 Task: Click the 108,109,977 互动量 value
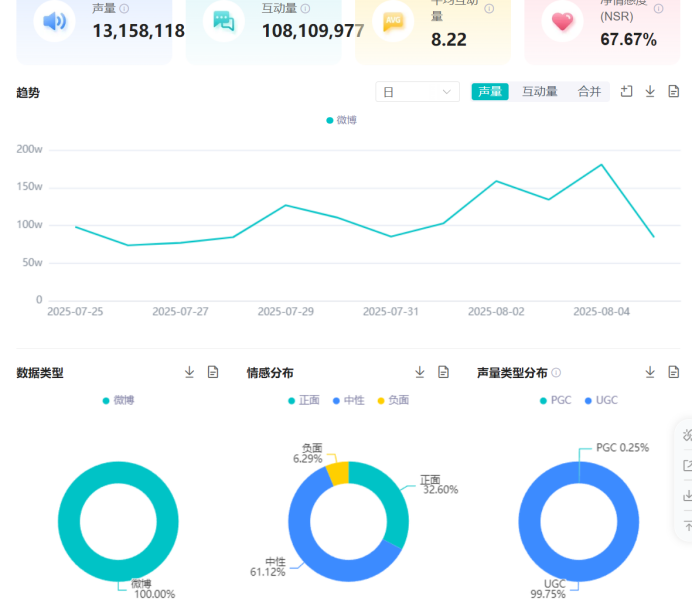tap(313, 31)
